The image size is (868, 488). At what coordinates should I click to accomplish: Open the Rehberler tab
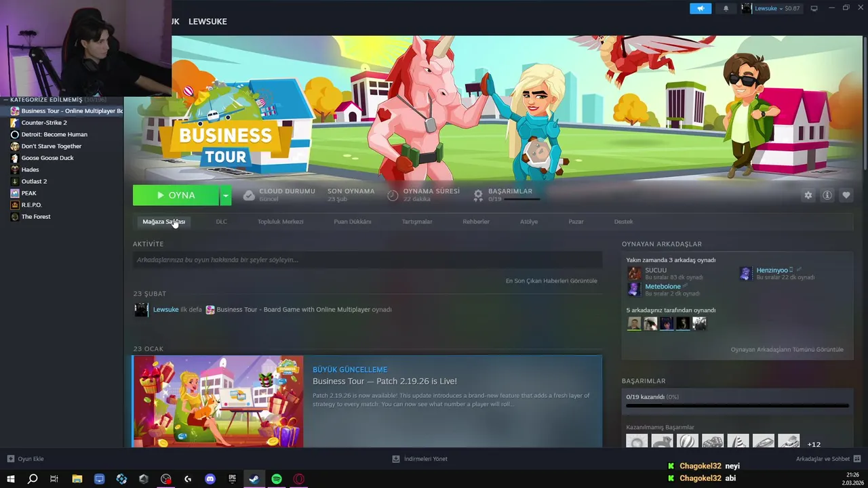click(x=475, y=222)
